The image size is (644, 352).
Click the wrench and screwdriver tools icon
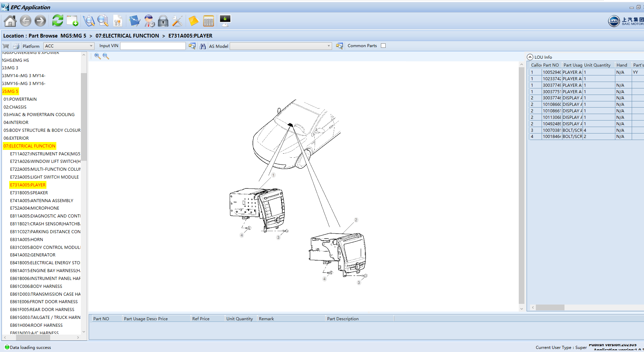tap(177, 21)
